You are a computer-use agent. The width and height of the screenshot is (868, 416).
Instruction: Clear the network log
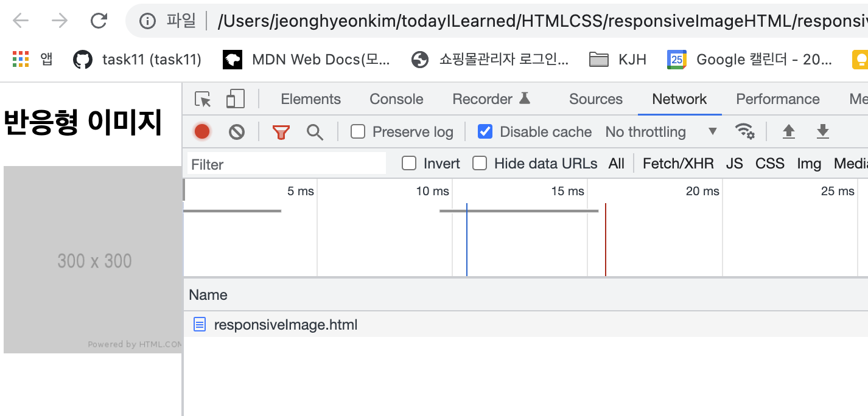237,131
